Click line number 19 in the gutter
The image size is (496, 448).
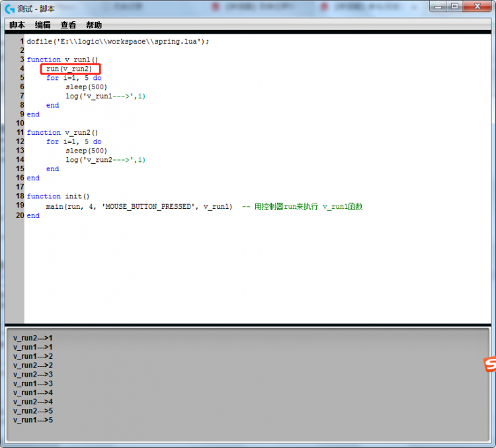tap(20, 206)
